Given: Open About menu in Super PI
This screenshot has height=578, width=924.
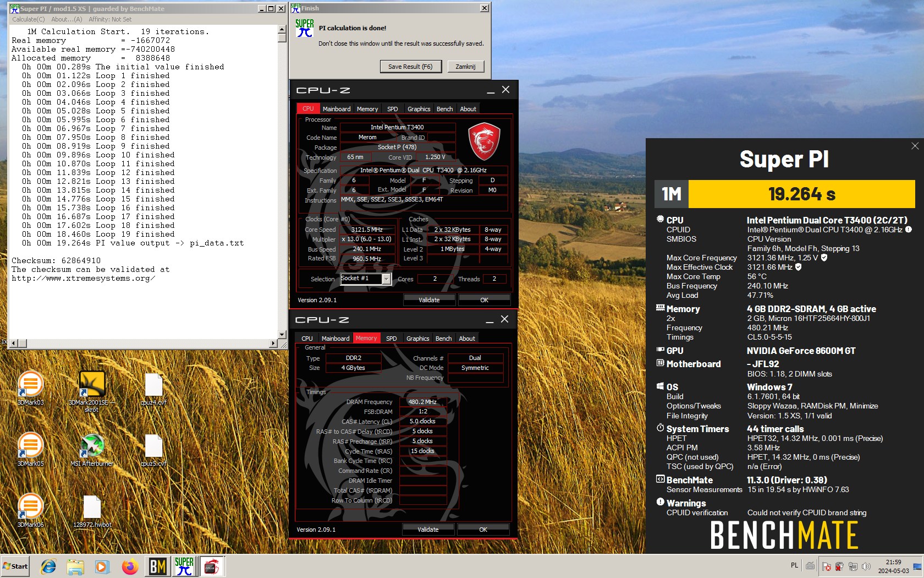Looking at the screenshot, I should (x=67, y=19).
